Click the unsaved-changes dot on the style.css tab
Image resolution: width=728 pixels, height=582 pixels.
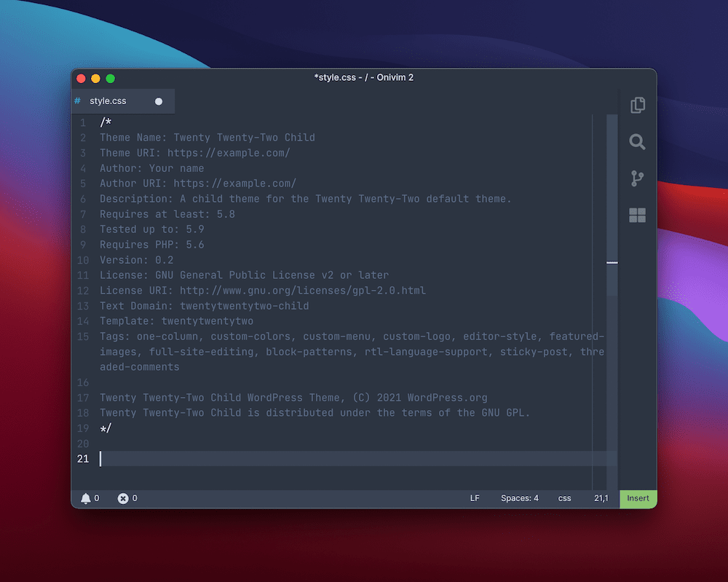[159, 101]
